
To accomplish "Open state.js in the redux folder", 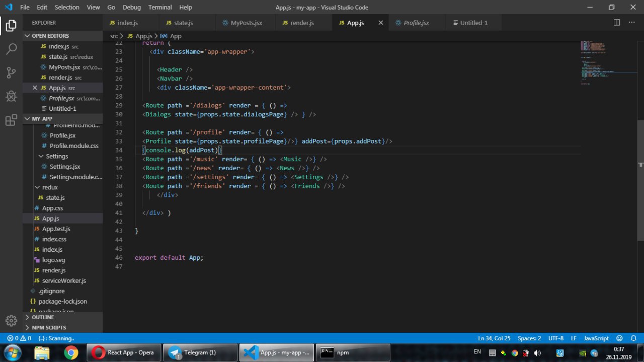I will (55, 198).
